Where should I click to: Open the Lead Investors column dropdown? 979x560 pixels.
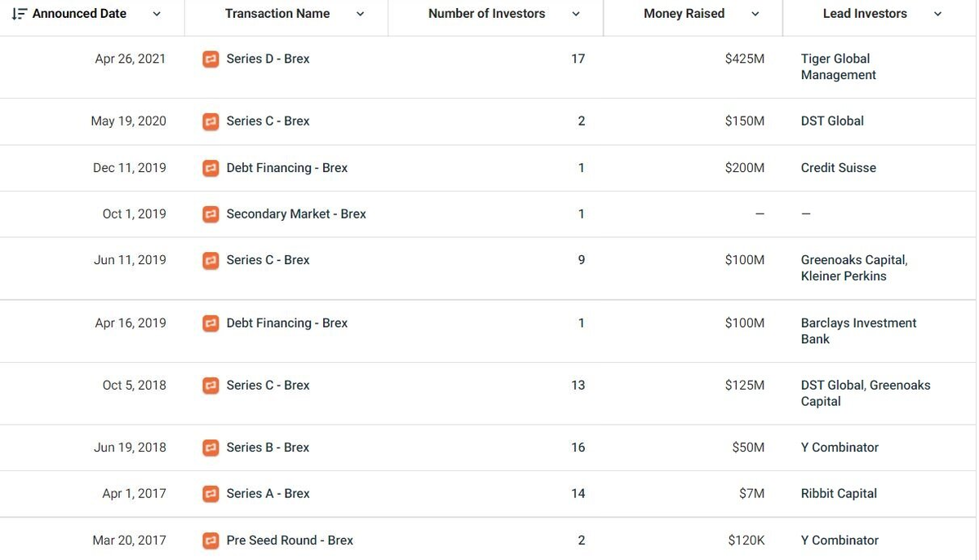(x=937, y=14)
